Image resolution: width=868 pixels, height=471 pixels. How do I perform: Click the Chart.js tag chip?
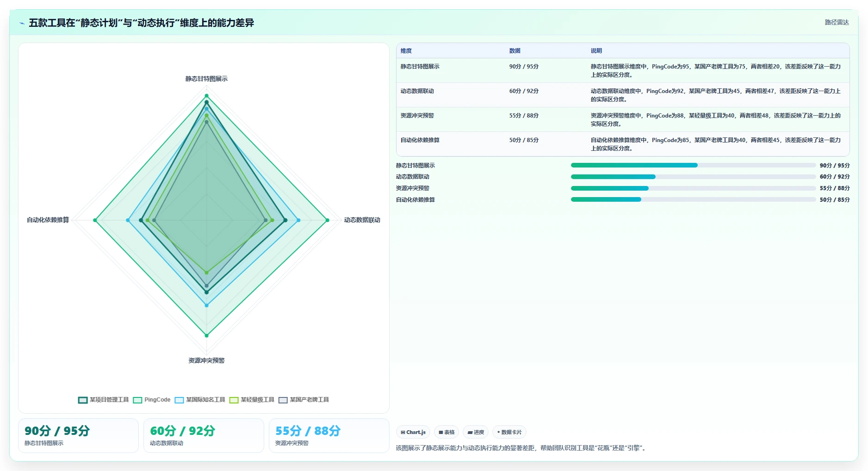click(413, 432)
